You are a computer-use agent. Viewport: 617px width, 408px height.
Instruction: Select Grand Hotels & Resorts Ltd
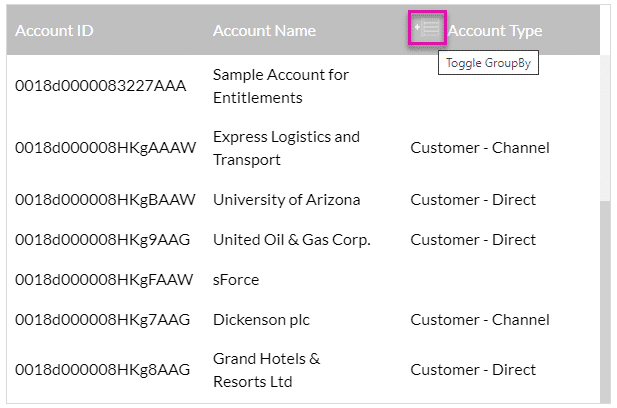pyautogui.click(x=267, y=370)
